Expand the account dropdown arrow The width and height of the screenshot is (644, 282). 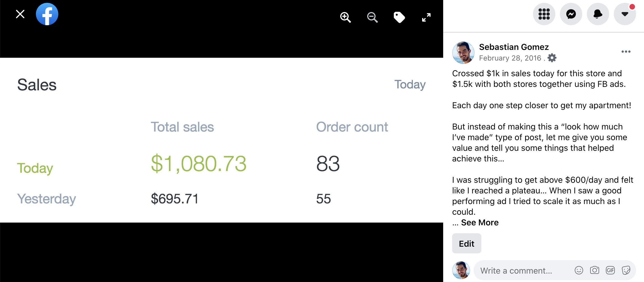[x=625, y=14]
